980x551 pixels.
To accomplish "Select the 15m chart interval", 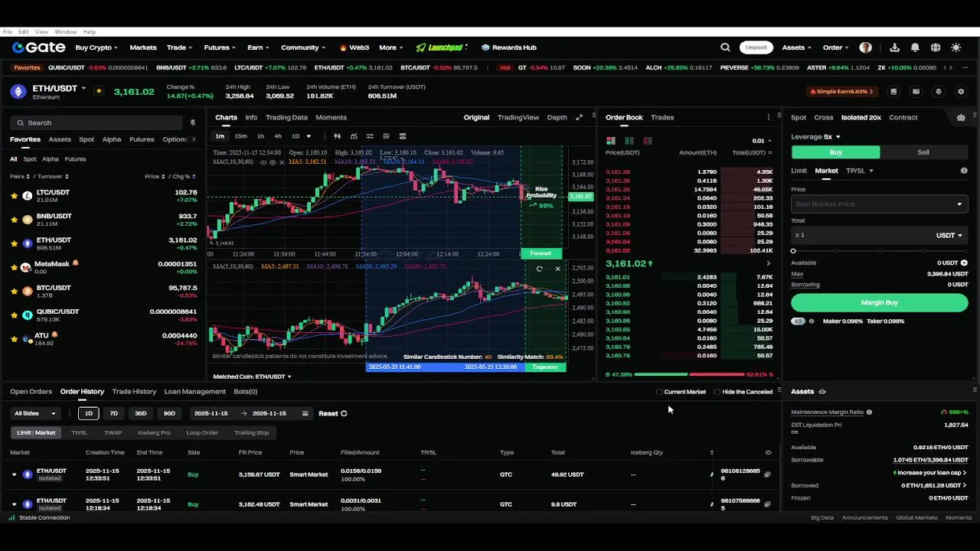I will tap(240, 136).
